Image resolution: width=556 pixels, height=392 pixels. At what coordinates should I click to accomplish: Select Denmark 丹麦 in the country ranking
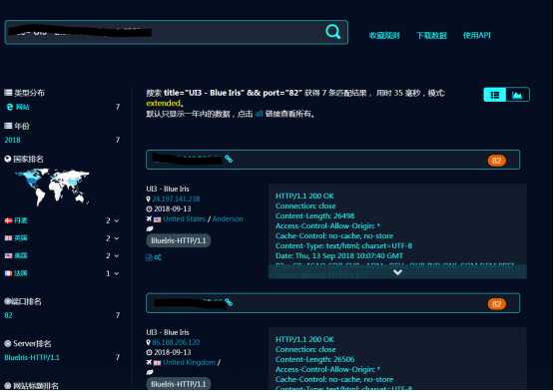(21, 220)
